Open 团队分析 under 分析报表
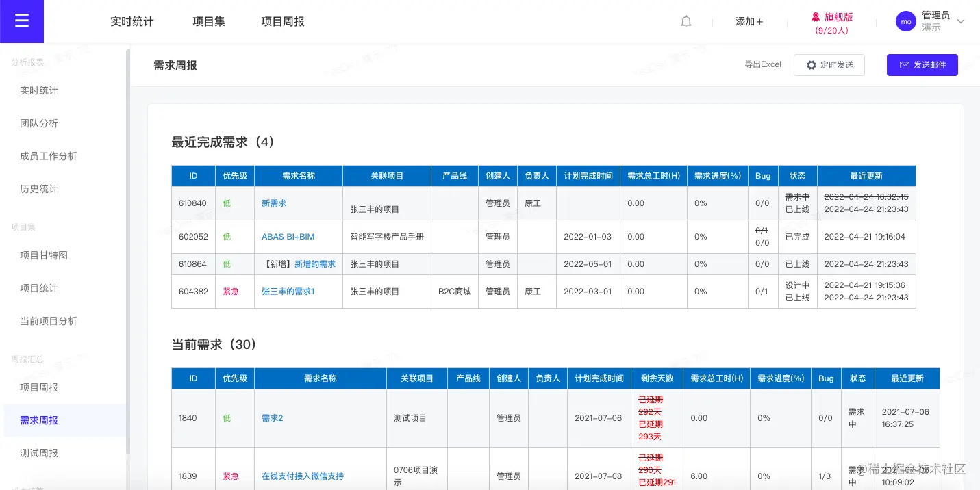Viewport: 980px width, 490px height. pyautogui.click(x=40, y=123)
